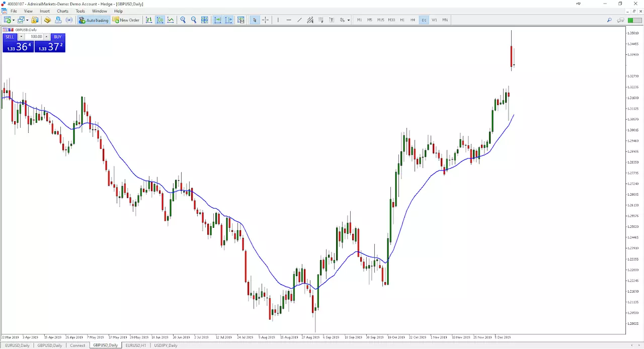Open the Templates toolbar icon
The image size is (644, 349).
pyautogui.click(x=241, y=20)
